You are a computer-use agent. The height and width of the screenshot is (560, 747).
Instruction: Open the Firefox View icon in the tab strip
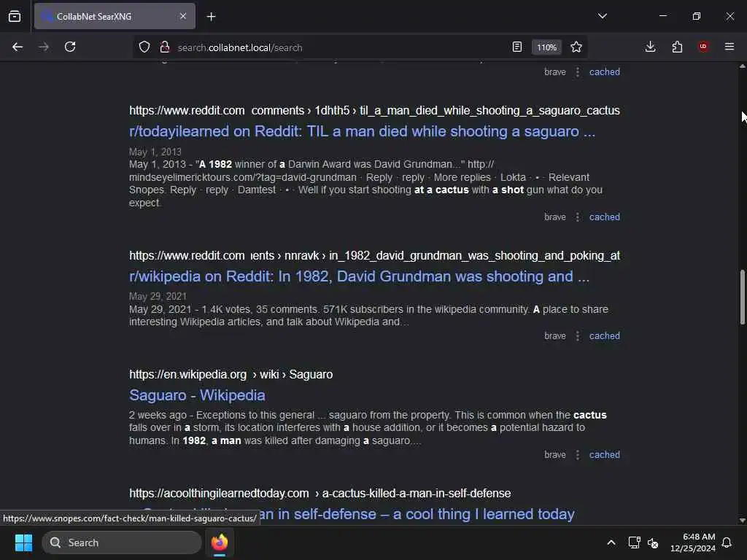(x=15, y=17)
